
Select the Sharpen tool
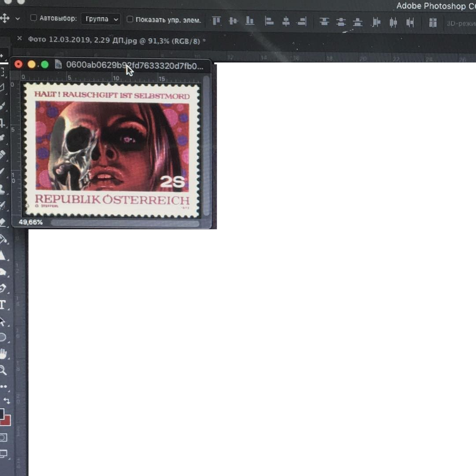pyautogui.click(x=3, y=256)
